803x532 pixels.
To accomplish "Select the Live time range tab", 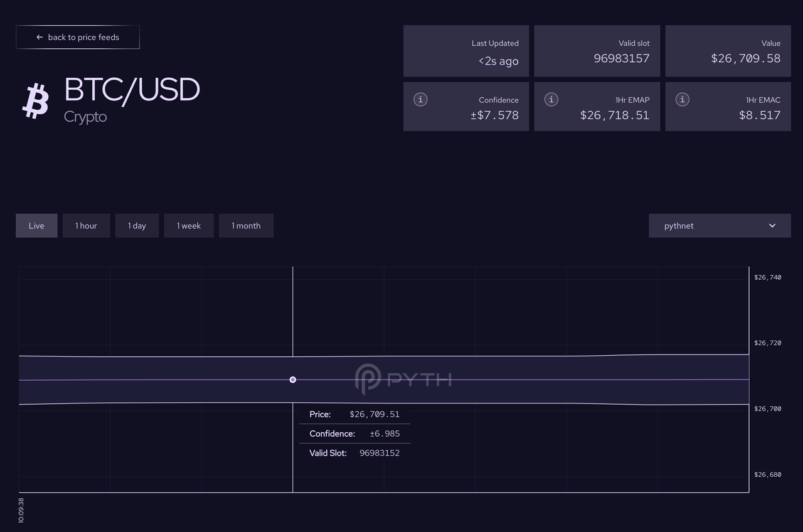I will pyautogui.click(x=36, y=226).
